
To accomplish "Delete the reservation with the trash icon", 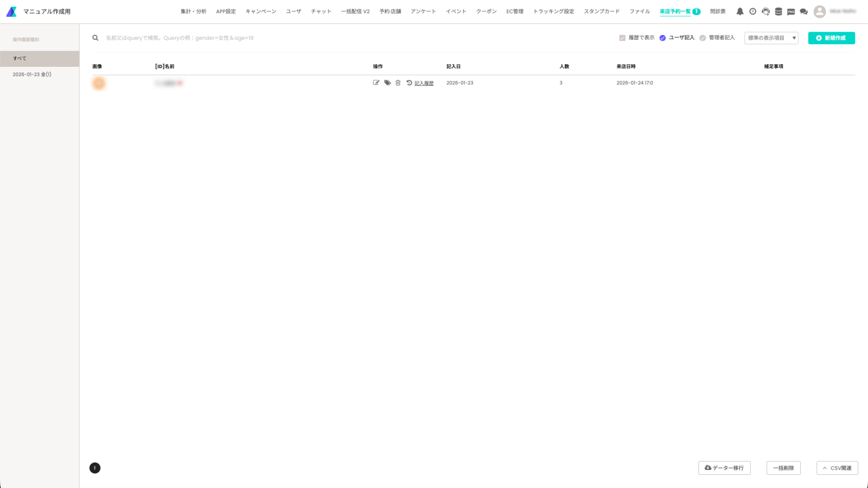I will [398, 83].
